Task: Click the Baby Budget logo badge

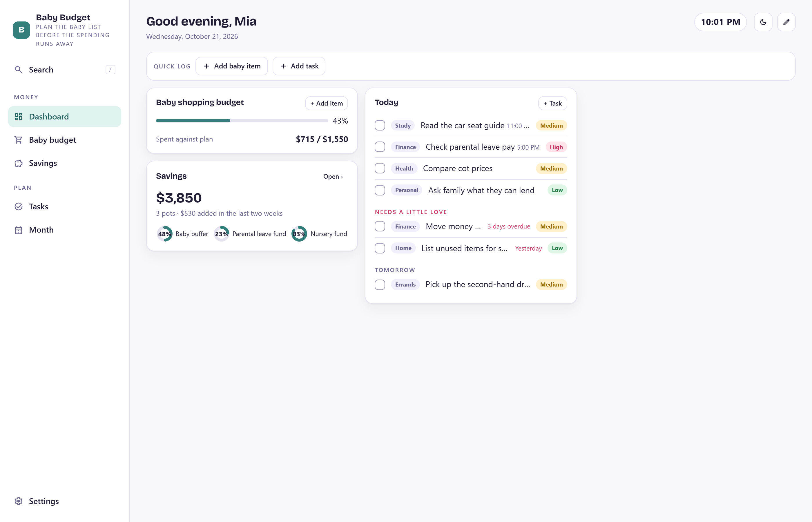Action: point(21,30)
